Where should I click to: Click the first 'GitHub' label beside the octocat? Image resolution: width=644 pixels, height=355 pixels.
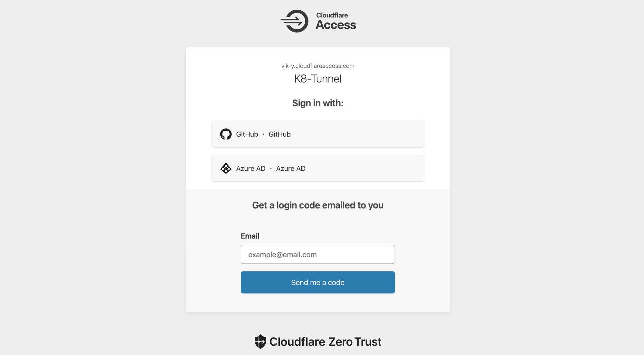[247, 134]
